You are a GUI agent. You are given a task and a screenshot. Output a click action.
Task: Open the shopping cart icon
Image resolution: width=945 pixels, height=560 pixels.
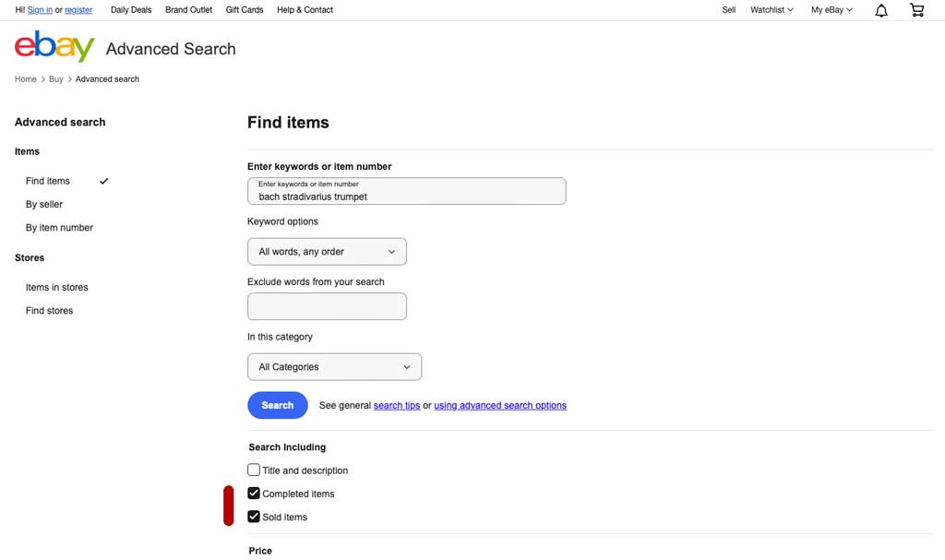pos(916,10)
